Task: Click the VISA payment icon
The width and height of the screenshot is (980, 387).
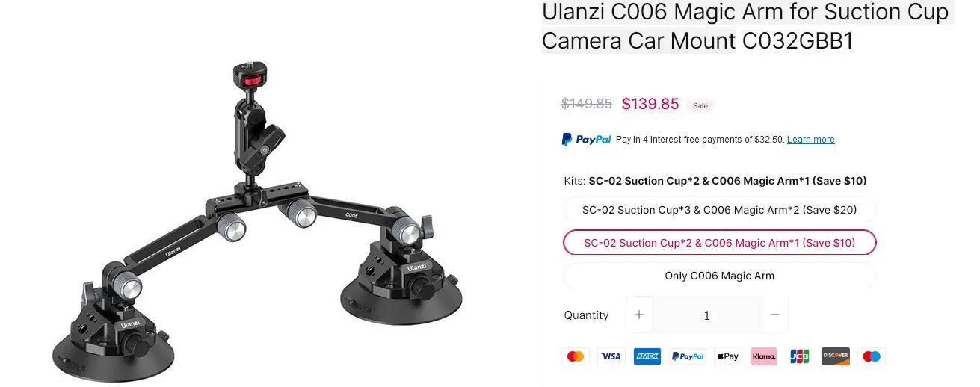Action: 611,356
